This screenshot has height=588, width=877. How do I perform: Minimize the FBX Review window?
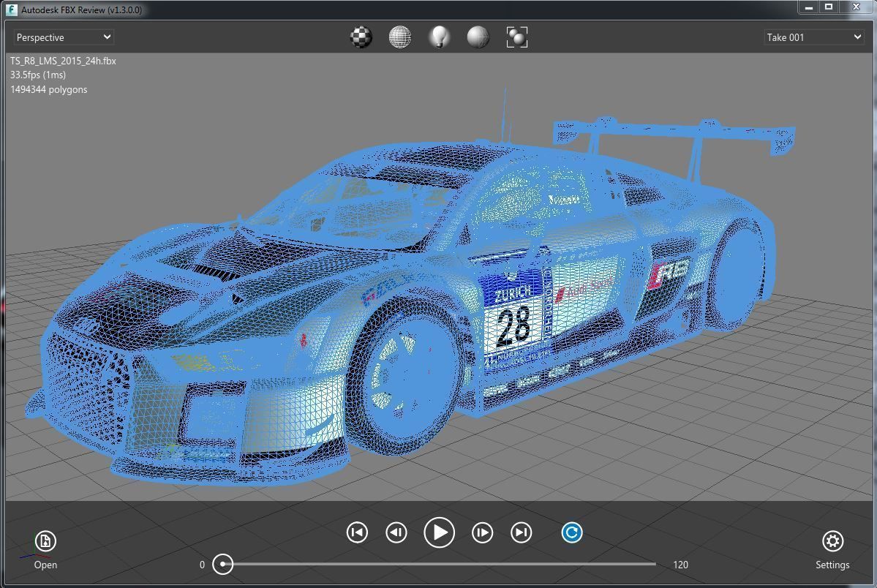[808, 7]
